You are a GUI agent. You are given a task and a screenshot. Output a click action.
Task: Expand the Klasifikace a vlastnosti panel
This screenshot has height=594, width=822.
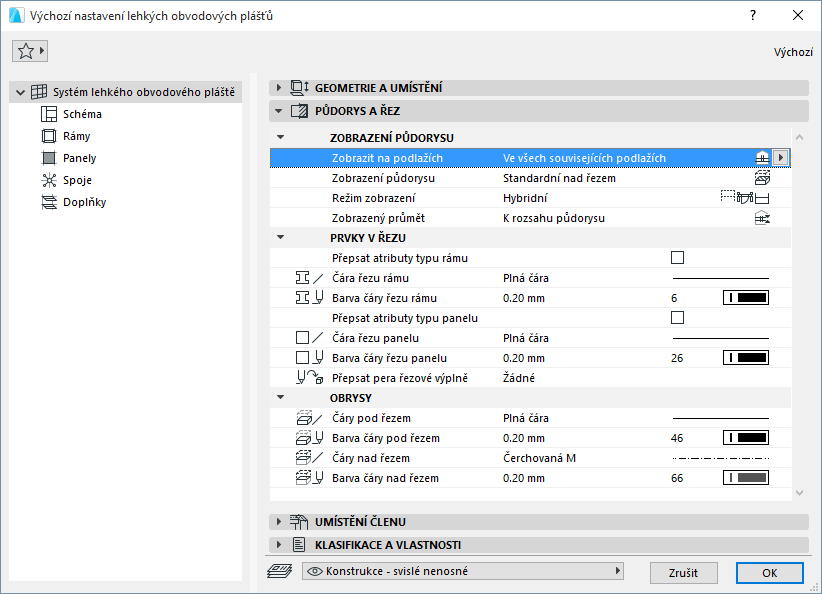coord(279,545)
